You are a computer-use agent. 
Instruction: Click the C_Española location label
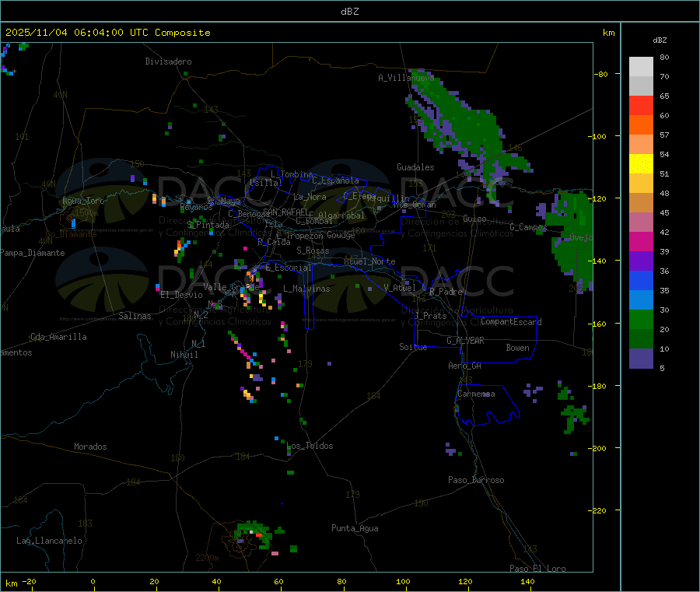click(x=335, y=180)
